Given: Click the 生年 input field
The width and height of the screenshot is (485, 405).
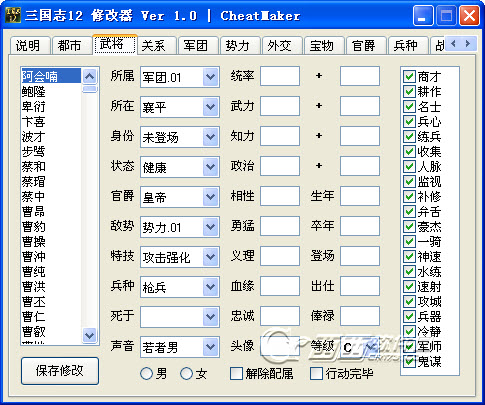Looking at the screenshot, I should (x=360, y=196).
